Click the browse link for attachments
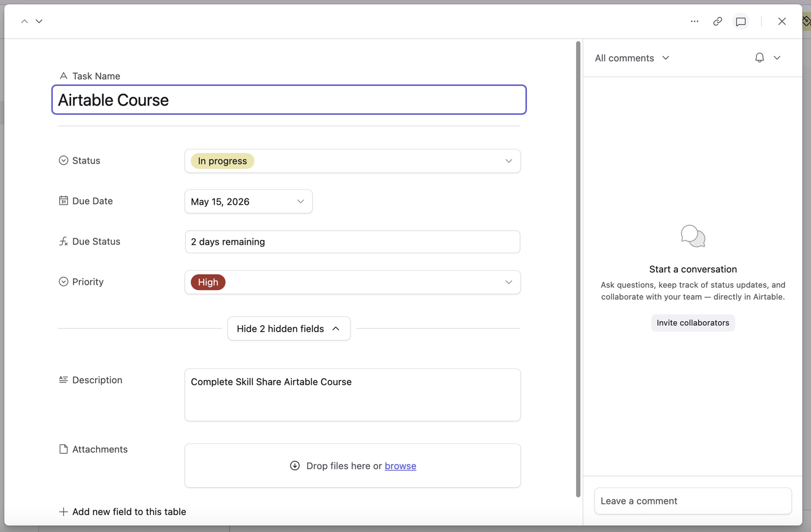The height and width of the screenshot is (532, 811). point(400,466)
